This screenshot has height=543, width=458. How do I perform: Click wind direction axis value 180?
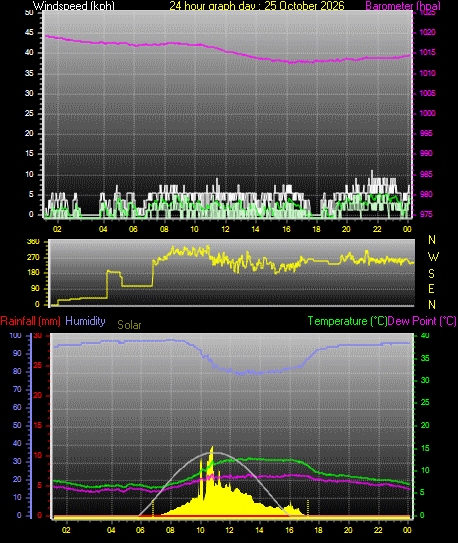coord(33,273)
